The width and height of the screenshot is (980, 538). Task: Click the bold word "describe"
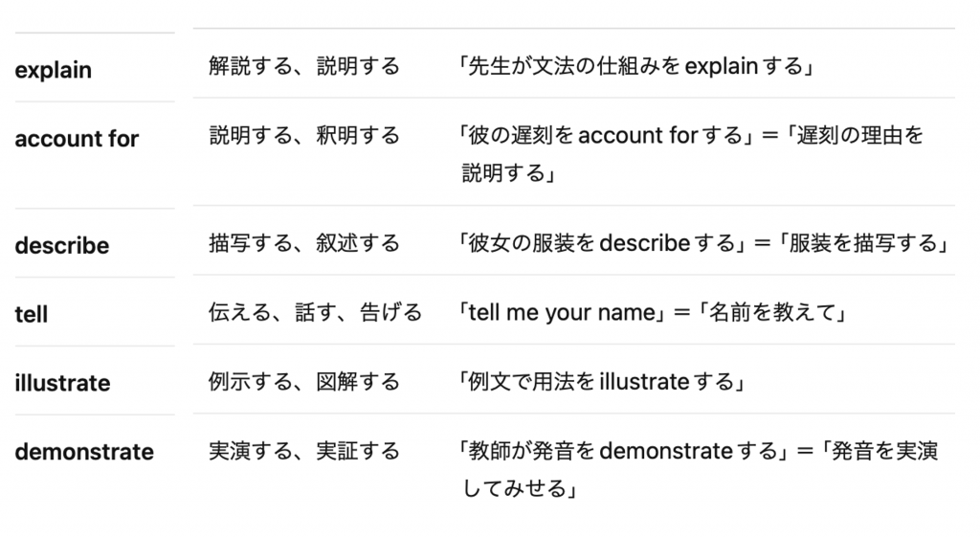pos(62,246)
